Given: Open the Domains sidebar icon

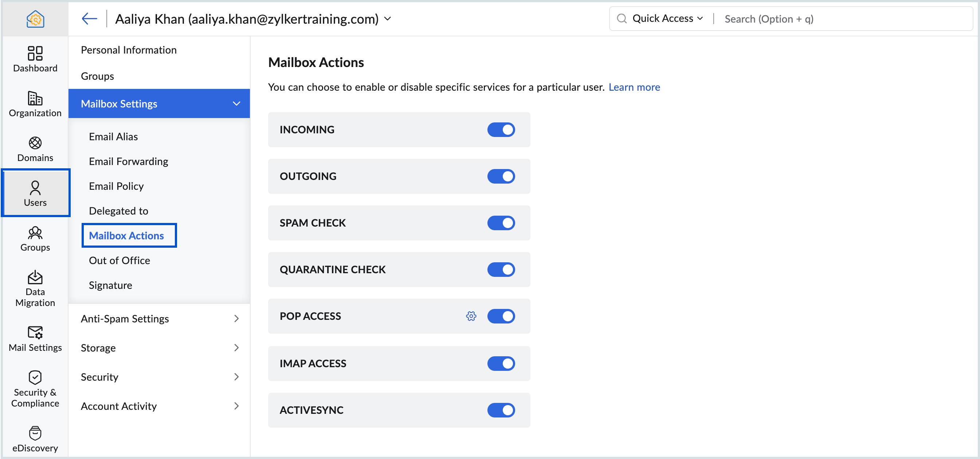Looking at the screenshot, I should coord(35,149).
